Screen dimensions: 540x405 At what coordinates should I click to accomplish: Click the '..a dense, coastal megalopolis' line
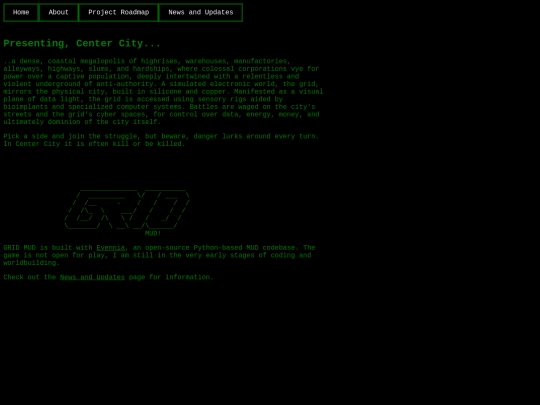147,61
